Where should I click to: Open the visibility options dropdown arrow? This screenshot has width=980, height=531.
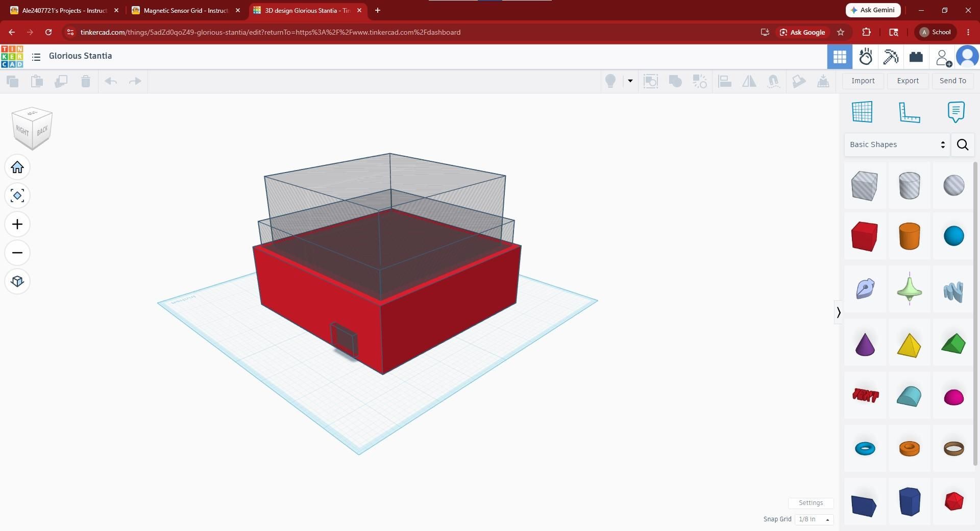(630, 81)
